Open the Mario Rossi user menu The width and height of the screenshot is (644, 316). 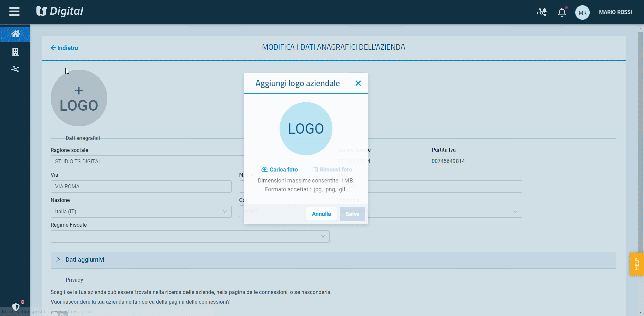tap(615, 12)
